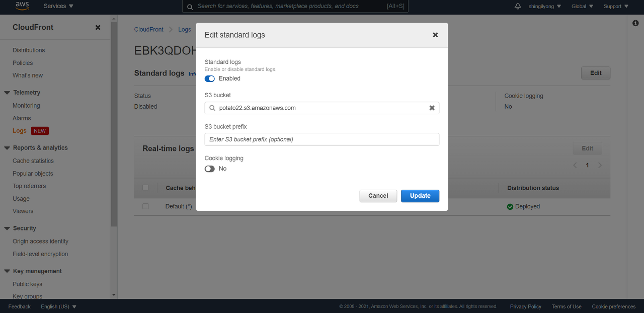Close the Edit standard logs dialog
Screen dimensions: 644x313
435,35
